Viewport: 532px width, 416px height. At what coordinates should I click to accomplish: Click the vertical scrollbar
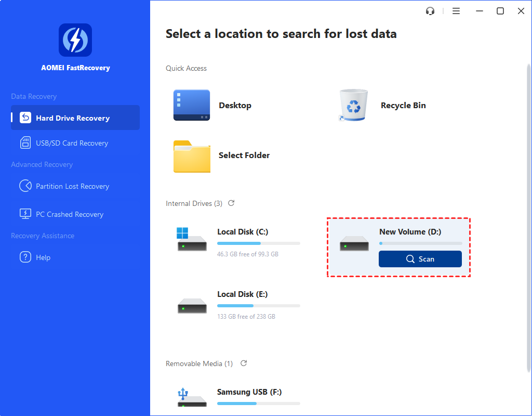pyautogui.click(x=528, y=217)
